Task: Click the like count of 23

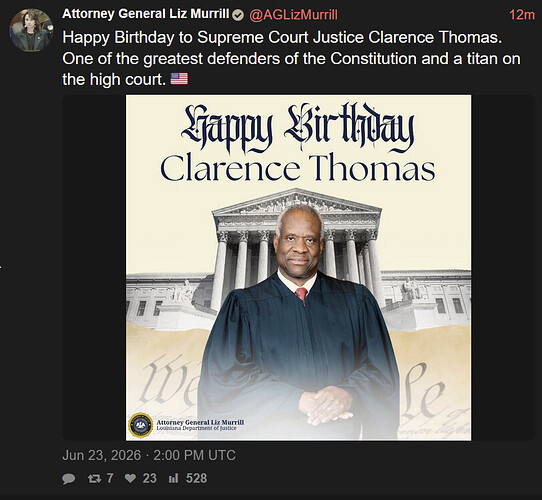Action: tap(149, 479)
